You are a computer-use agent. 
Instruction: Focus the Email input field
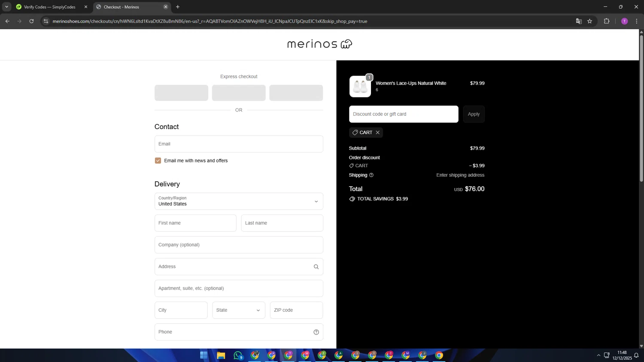[x=239, y=144]
